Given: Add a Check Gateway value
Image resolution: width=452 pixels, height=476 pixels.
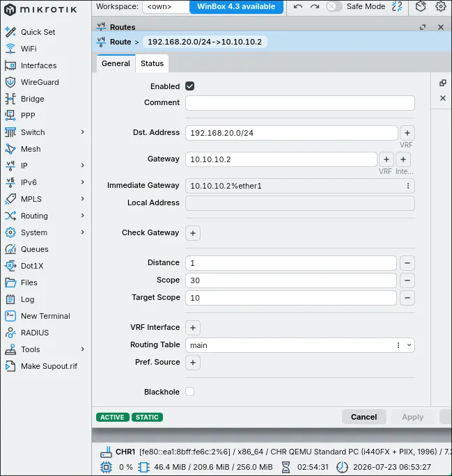Looking at the screenshot, I should 193,233.
